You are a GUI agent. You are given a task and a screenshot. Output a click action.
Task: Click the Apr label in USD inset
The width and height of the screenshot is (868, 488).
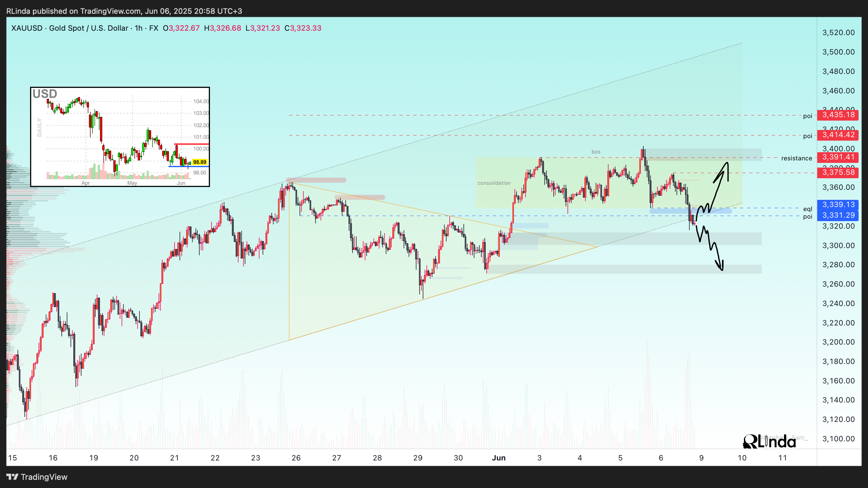(x=86, y=183)
